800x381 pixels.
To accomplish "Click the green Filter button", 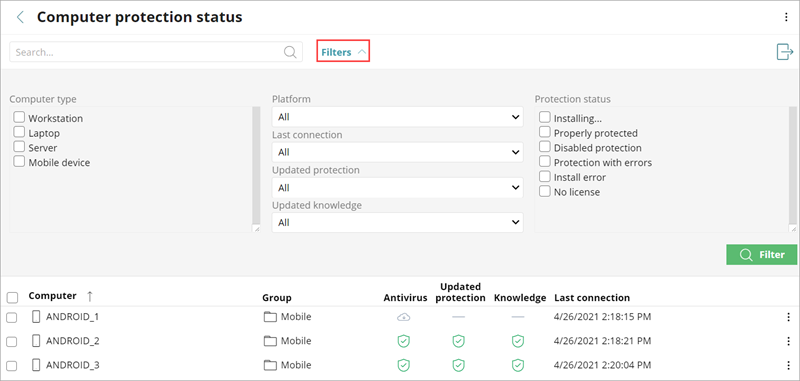I will click(762, 255).
